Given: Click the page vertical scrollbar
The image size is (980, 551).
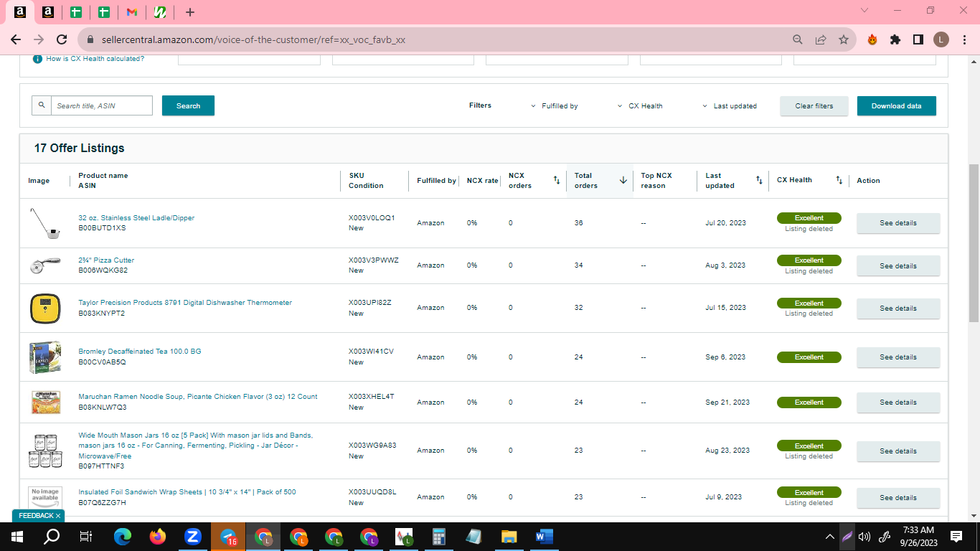Looking at the screenshot, I should click(974, 242).
